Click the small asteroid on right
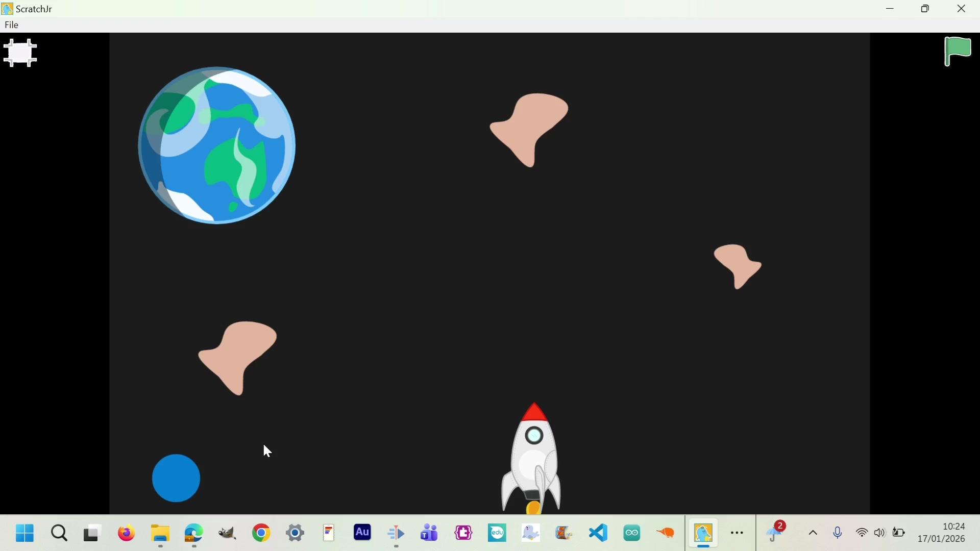The height and width of the screenshot is (551, 980). [740, 266]
